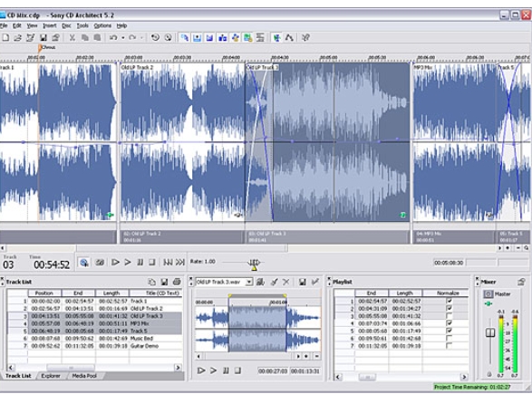Image resolution: width=532 pixels, height=394 pixels.
Task: Click the Master button in Mixer
Action: point(488,294)
